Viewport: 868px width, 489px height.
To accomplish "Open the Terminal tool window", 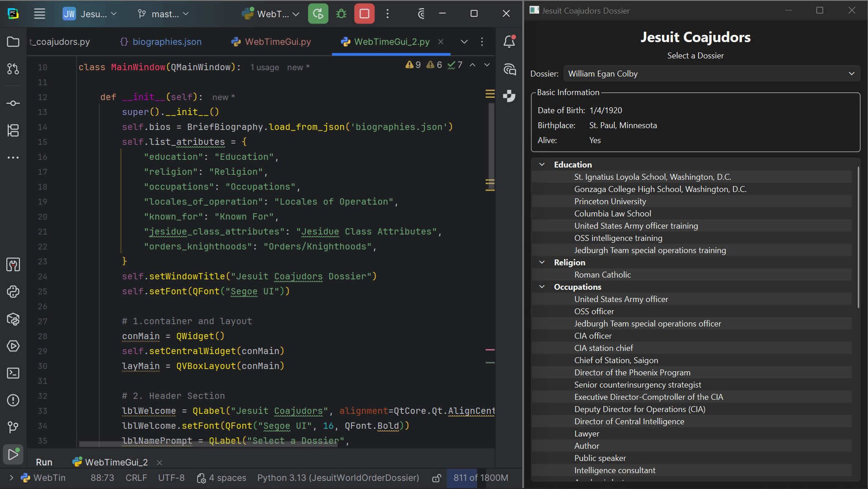I will pyautogui.click(x=13, y=373).
